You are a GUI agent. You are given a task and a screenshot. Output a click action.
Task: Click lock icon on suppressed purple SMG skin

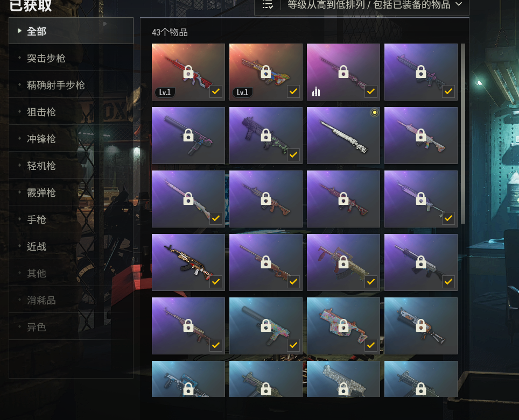[188, 135]
